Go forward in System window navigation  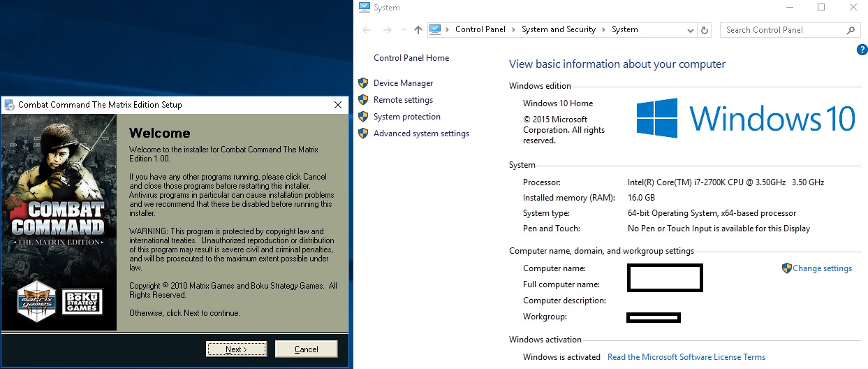388,30
